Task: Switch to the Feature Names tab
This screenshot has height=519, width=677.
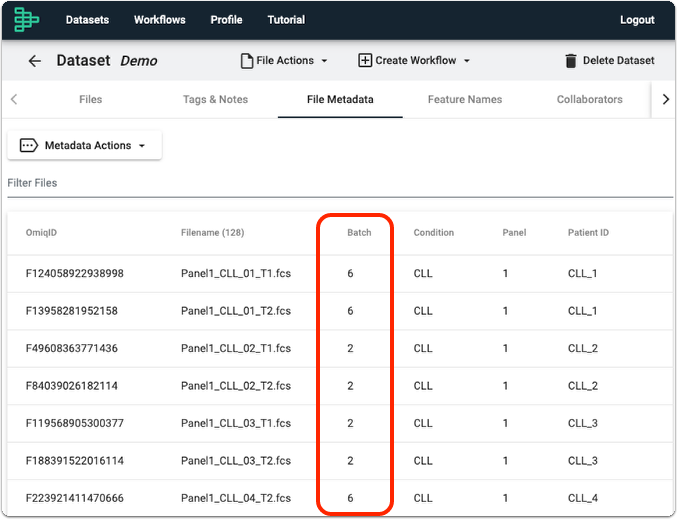Action: 465,99
